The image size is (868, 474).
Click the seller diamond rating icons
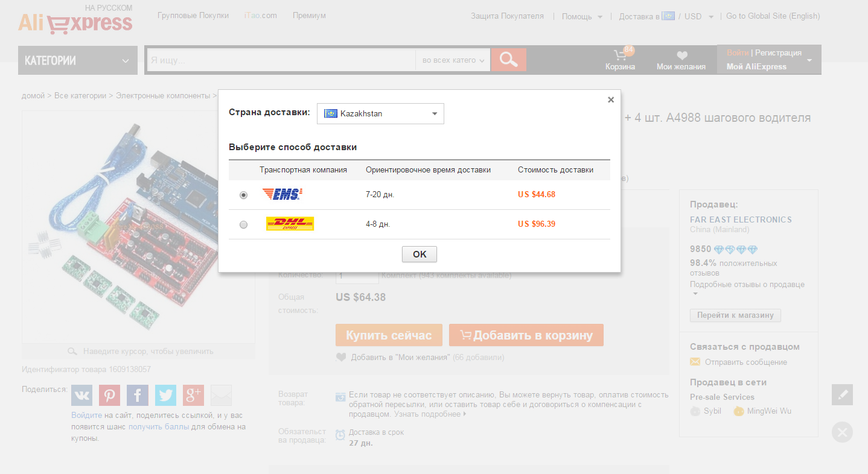[x=735, y=249]
